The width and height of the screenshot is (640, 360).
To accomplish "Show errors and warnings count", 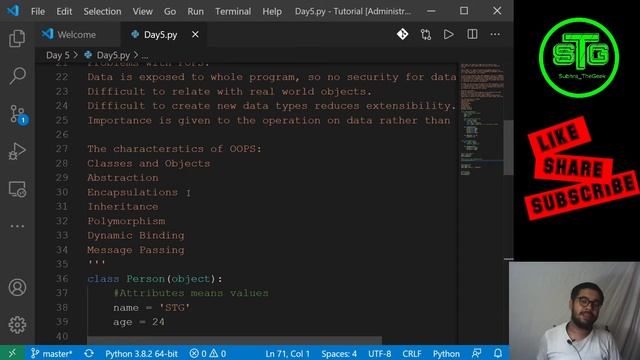I will coord(208,353).
